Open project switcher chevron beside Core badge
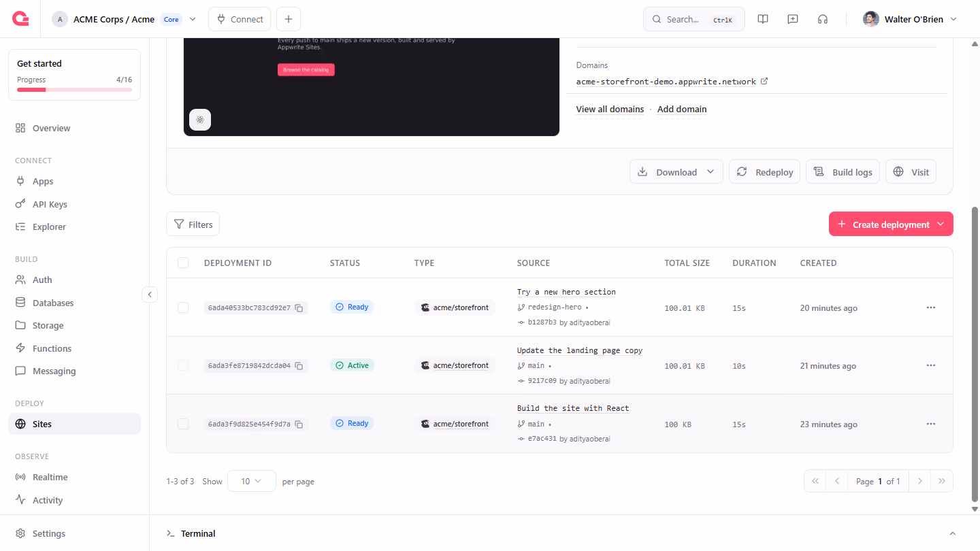The height and width of the screenshot is (551, 980). tap(193, 19)
